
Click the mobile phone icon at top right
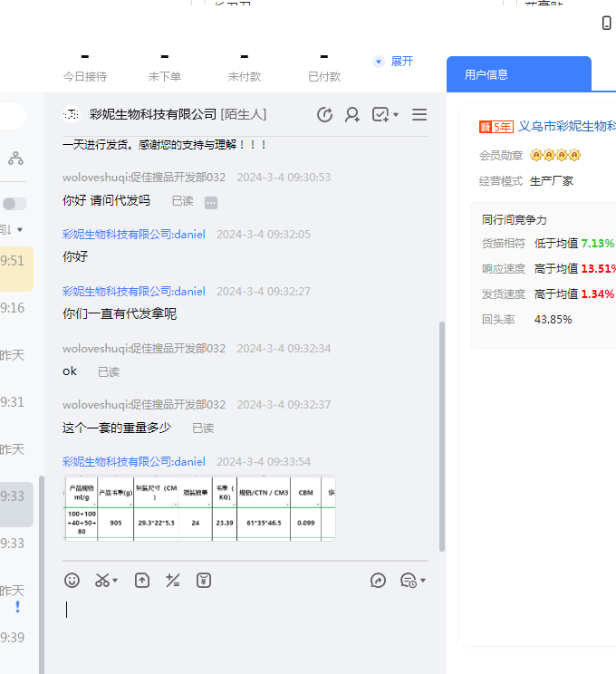pyautogui.click(x=606, y=23)
